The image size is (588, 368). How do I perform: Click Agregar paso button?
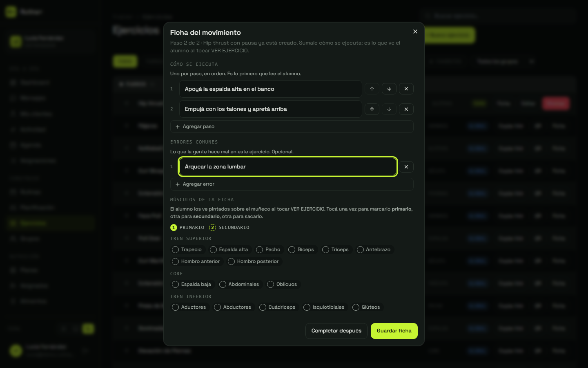point(292,127)
